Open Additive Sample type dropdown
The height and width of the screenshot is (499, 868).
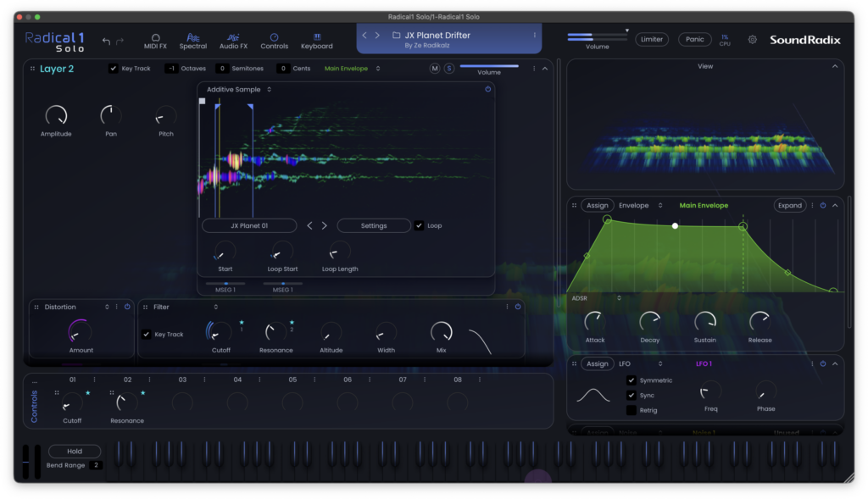(238, 89)
